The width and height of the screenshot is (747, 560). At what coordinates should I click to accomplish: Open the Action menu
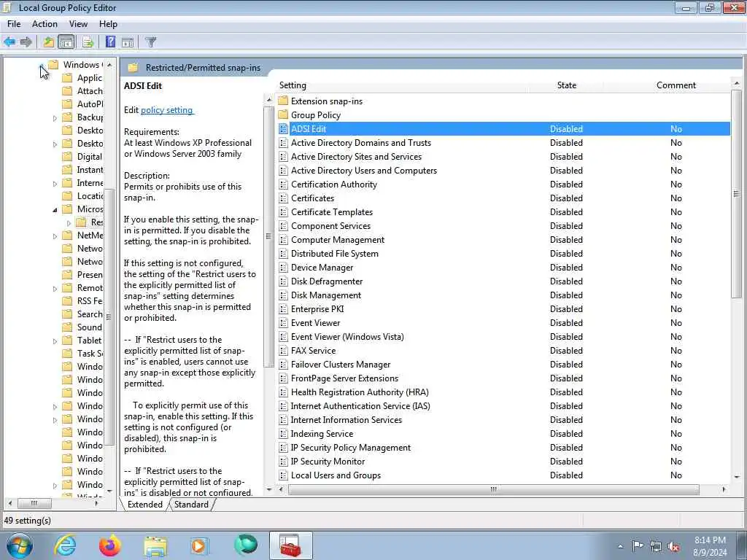coord(44,24)
